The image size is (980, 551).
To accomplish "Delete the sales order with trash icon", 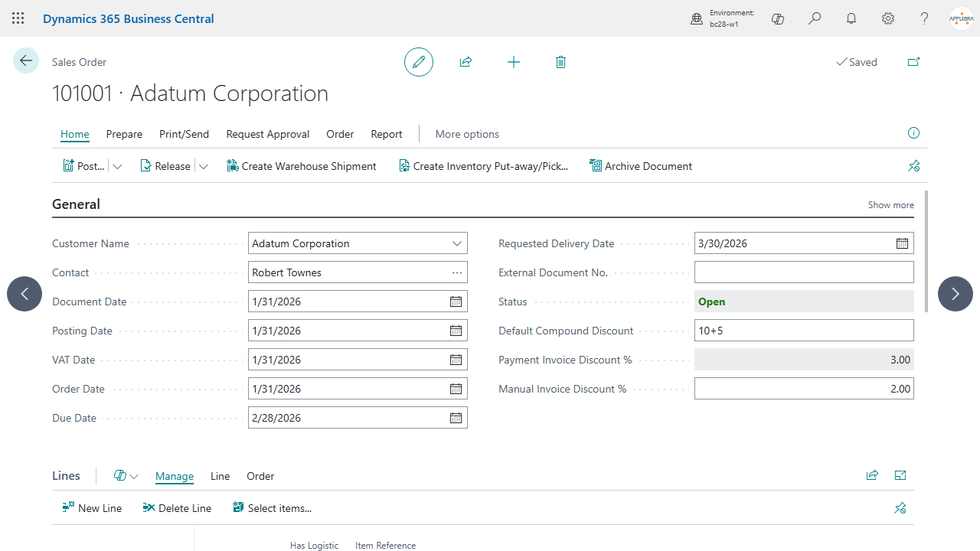I will tap(560, 62).
